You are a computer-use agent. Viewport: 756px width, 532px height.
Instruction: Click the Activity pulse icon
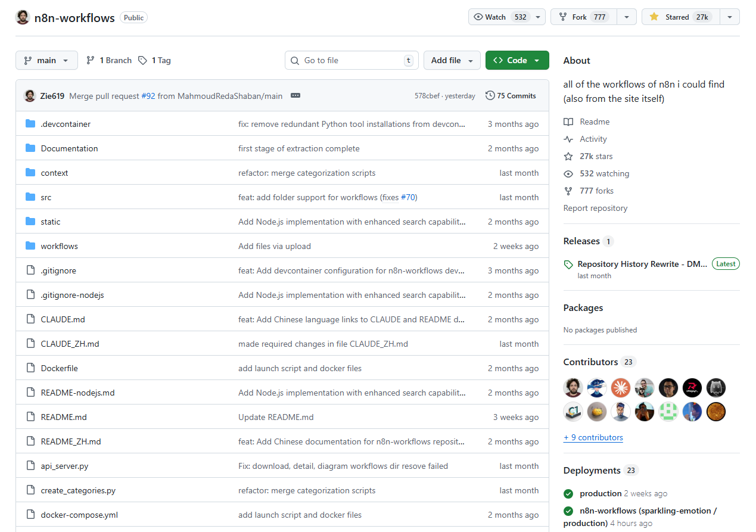point(568,139)
